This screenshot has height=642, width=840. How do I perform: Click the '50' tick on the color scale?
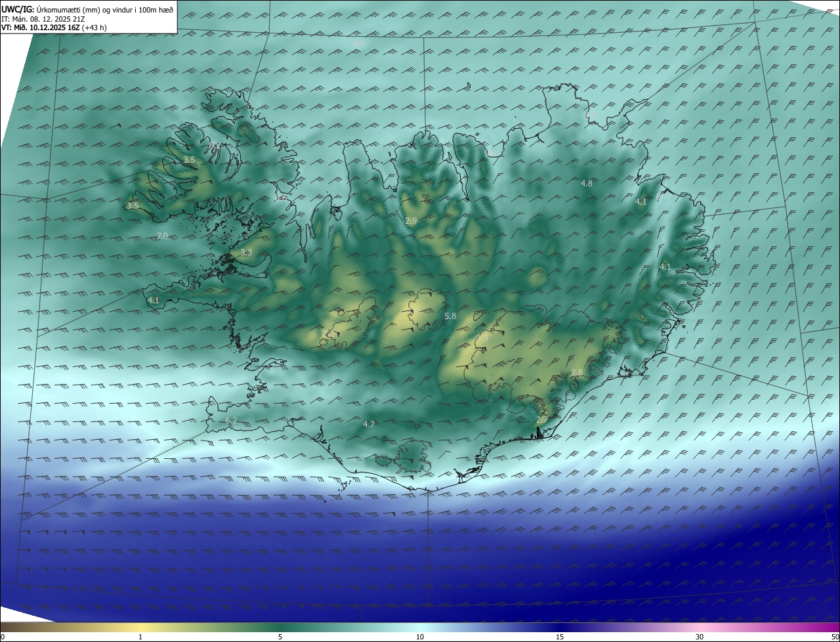[834, 637]
